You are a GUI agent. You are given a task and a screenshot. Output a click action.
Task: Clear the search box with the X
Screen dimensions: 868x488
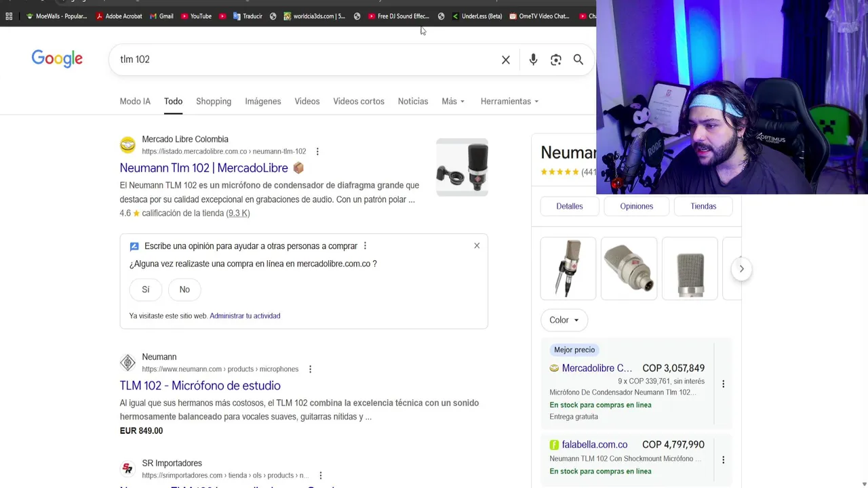pyautogui.click(x=506, y=60)
